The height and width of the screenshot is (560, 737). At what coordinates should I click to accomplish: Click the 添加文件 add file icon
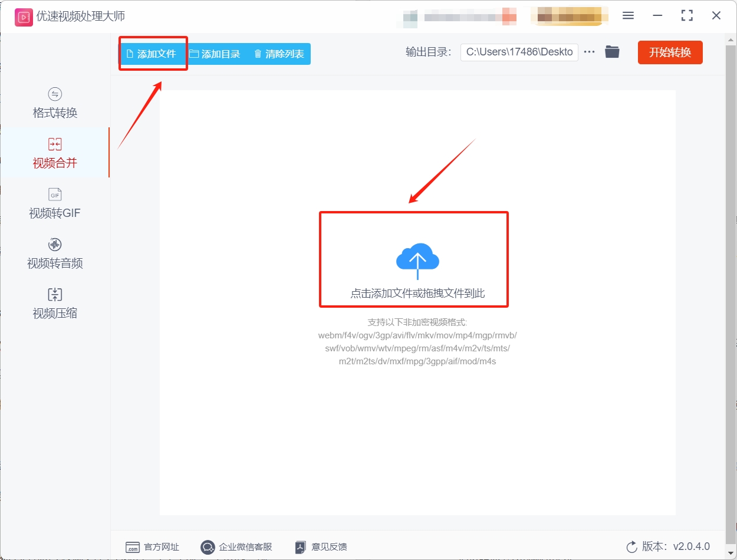(x=131, y=53)
